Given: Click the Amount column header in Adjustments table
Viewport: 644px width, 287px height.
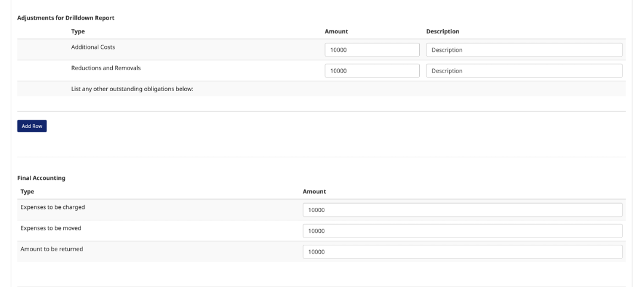Looking at the screenshot, I should click(x=336, y=31).
